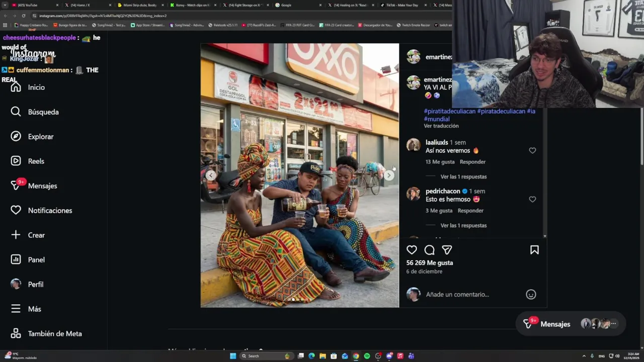Screen dimensions: 644x362
Task: Open the #mundial hashtag
Action: click(x=437, y=119)
